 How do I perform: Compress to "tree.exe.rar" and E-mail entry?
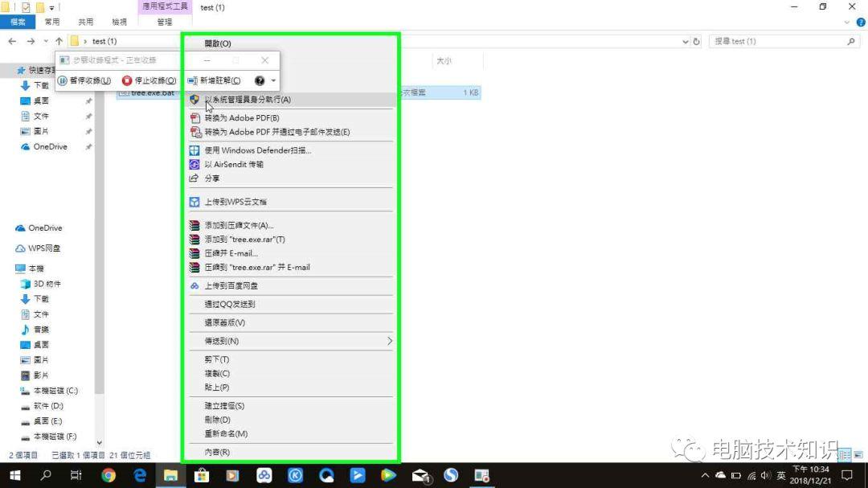(291, 268)
